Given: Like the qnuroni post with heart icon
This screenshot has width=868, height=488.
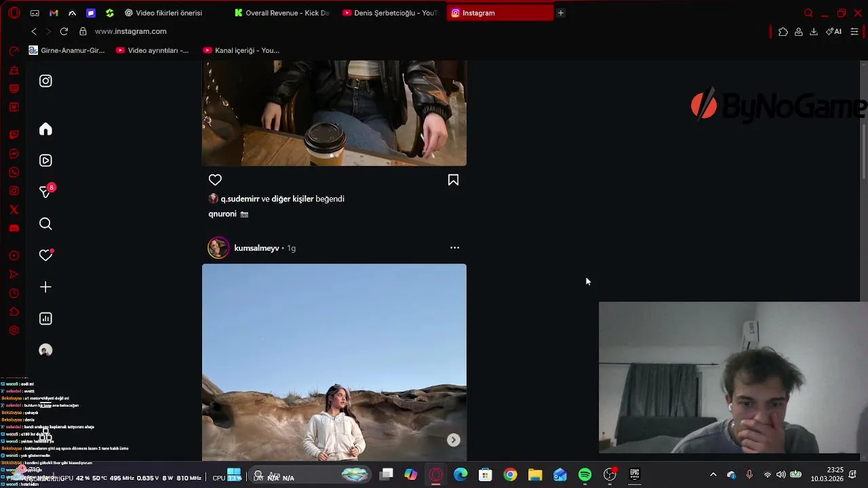Looking at the screenshot, I should [215, 180].
